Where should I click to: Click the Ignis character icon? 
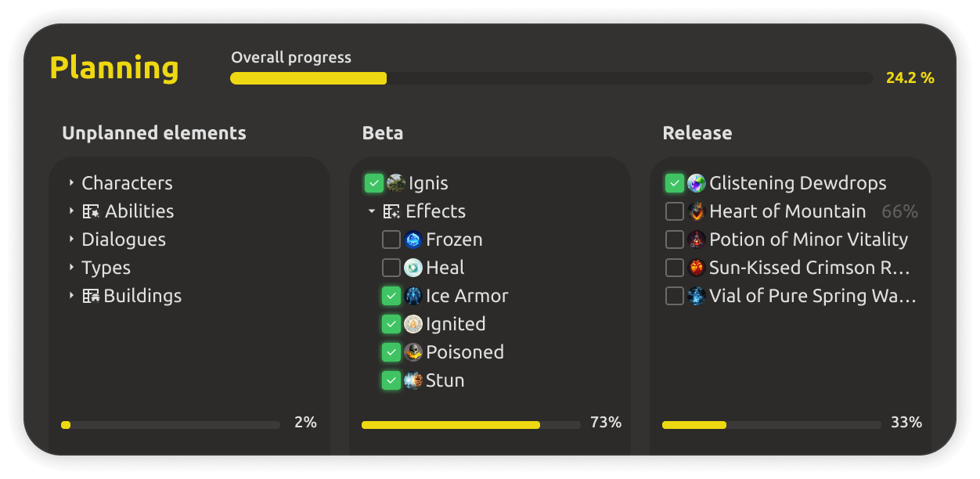coord(396,183)
